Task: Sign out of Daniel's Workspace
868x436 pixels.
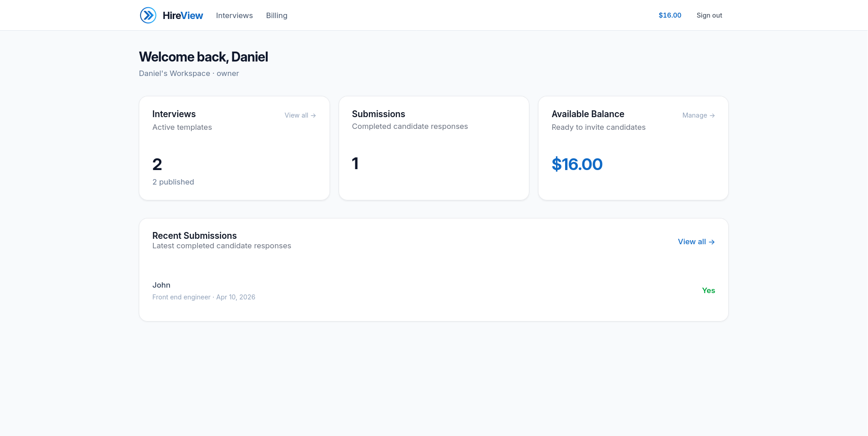Action: click(709, 15)
